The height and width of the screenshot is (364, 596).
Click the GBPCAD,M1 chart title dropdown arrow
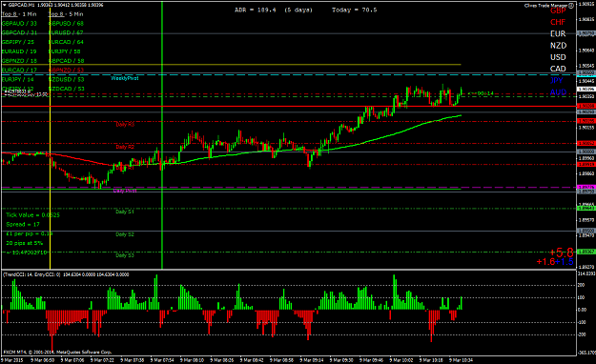4,5
